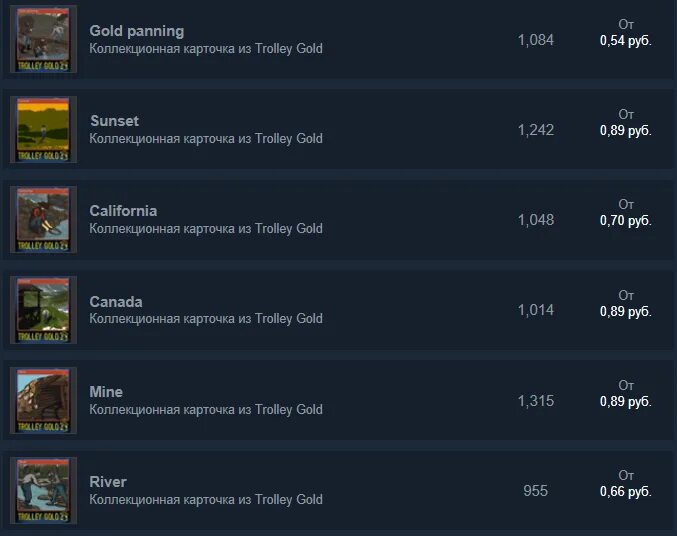The width and height of the screenshot is (677, 536).
Task: Click the 1,242 quantity for Sunset
Action: (x=536, y=130)
